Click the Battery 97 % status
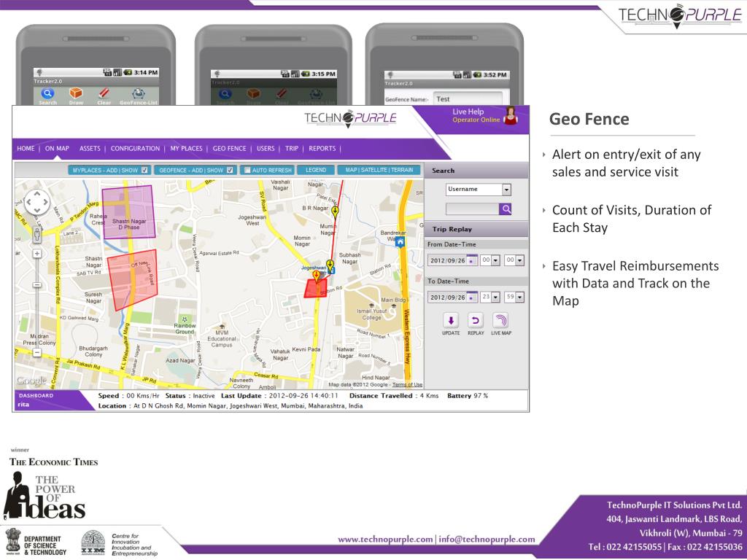Viewport: 747px width, 560px height. (x=468, y=396)
